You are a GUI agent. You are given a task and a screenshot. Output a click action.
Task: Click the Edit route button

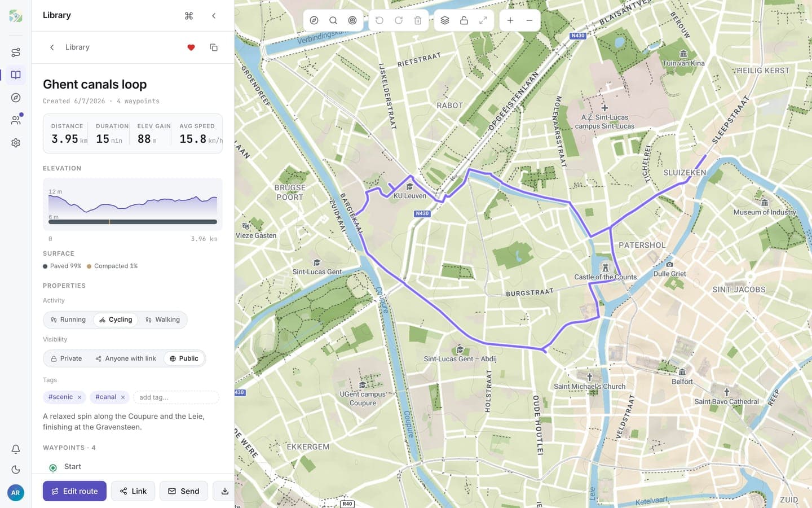74,491
